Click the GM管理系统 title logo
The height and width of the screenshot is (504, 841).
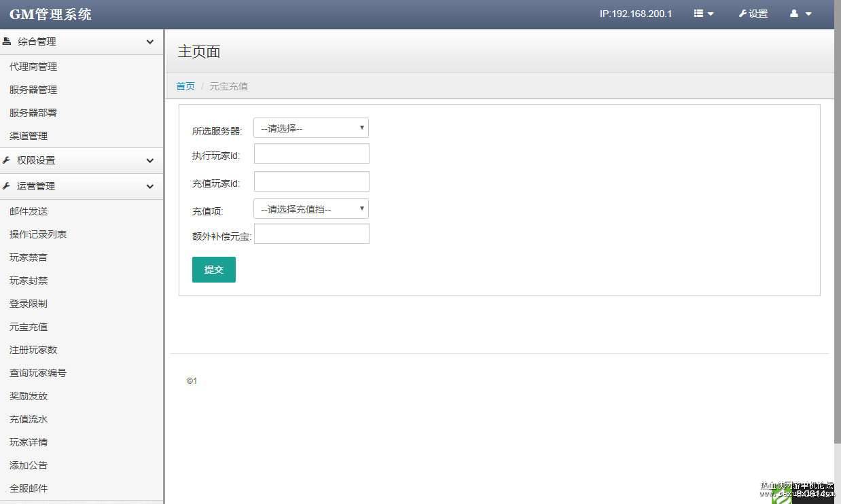[x=50, y=14]
